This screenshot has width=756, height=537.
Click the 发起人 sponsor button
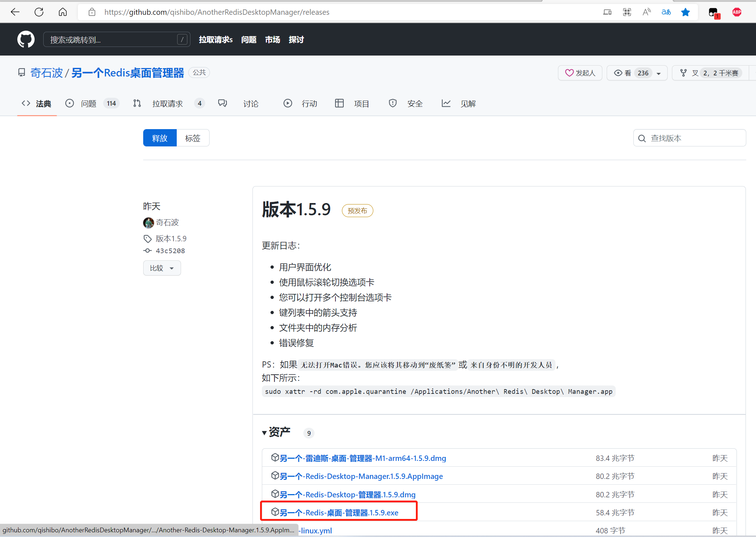580,73
